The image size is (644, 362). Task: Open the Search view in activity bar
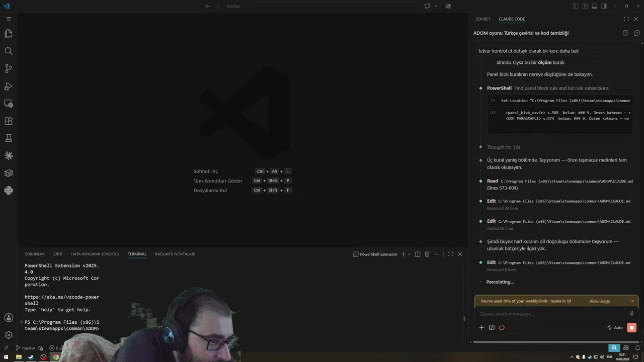point(9,51)
